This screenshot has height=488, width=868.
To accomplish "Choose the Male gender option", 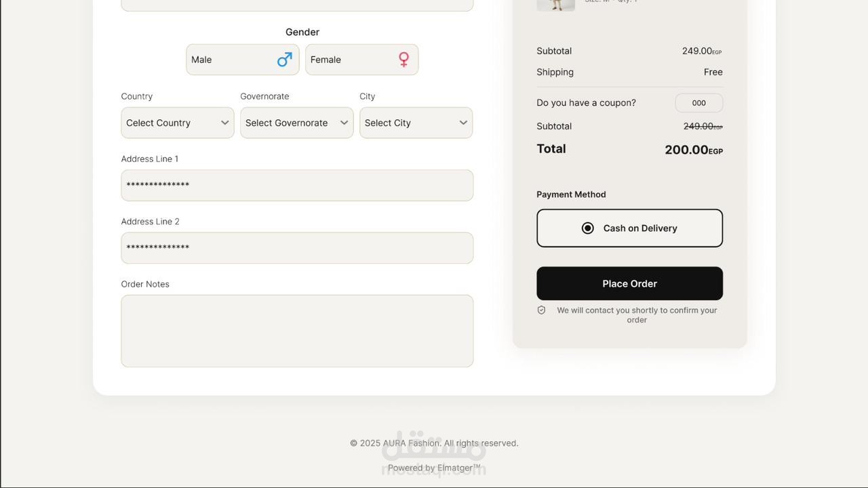I will pos(242,60).
